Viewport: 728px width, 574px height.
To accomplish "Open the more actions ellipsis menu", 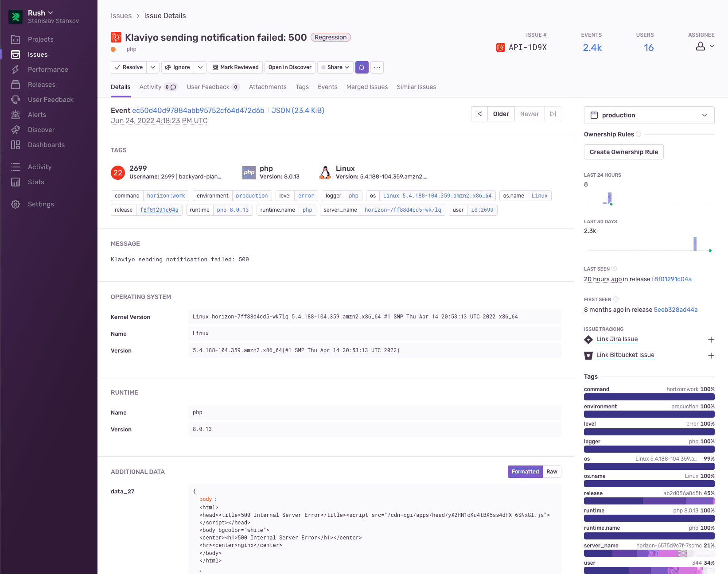I will (x=377, y=67).
